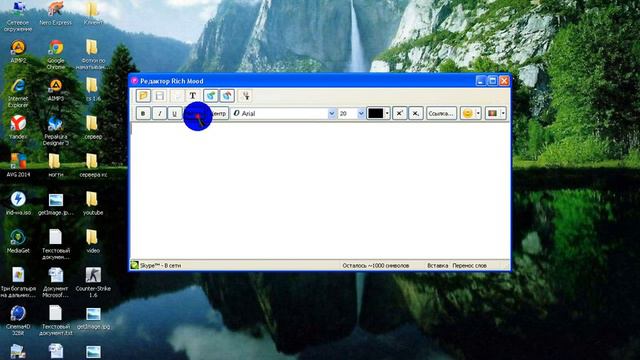Select the Yandex desktop shortcut
Viewport: 640px width, 360px height.
[18, 127]
